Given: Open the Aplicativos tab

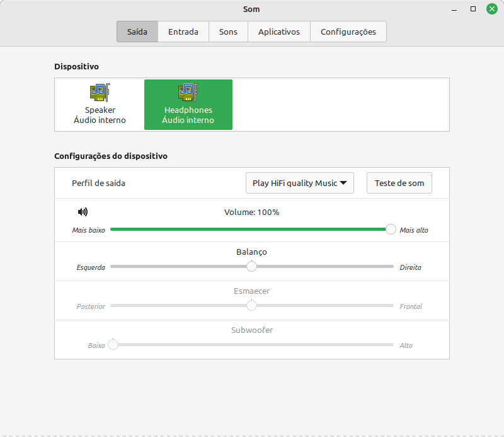Looking at the screenshot, I should click(x=279, y=32).
